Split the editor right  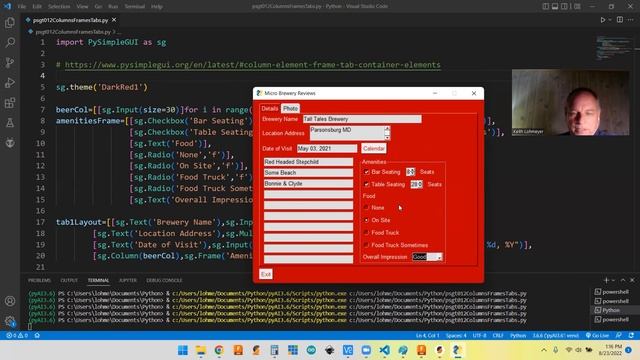point(620,20)
